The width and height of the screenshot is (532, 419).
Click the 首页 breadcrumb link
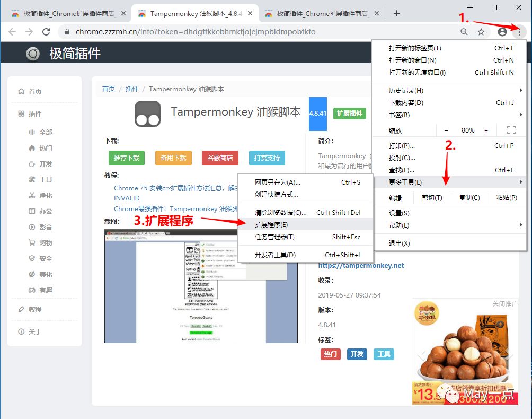coord(109,89)
